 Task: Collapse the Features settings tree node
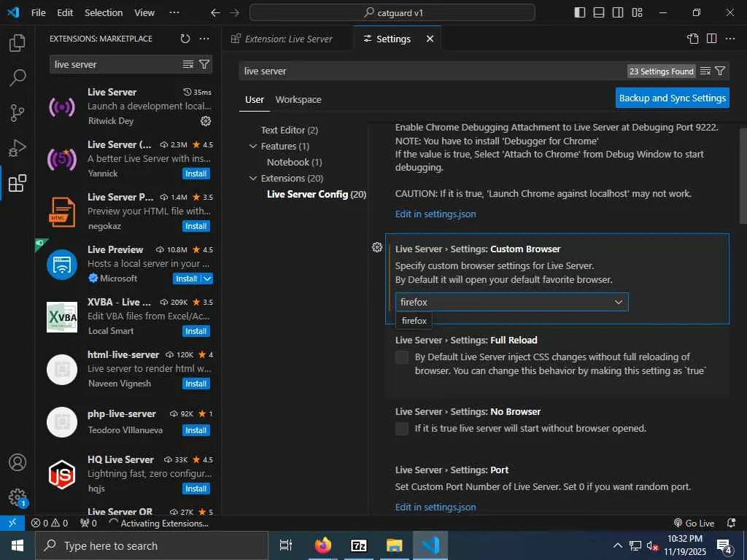coord(253,146)
